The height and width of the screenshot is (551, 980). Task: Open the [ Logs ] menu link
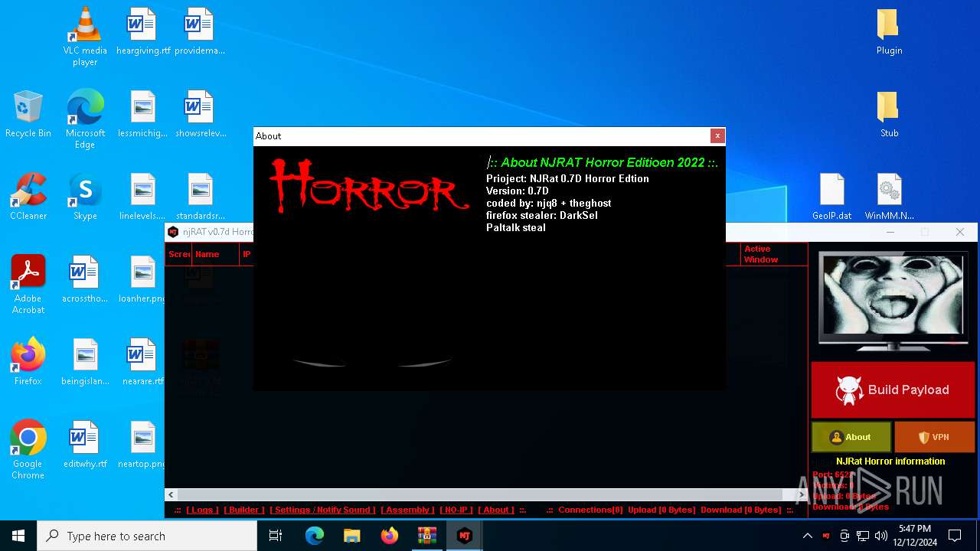(202, 510)
